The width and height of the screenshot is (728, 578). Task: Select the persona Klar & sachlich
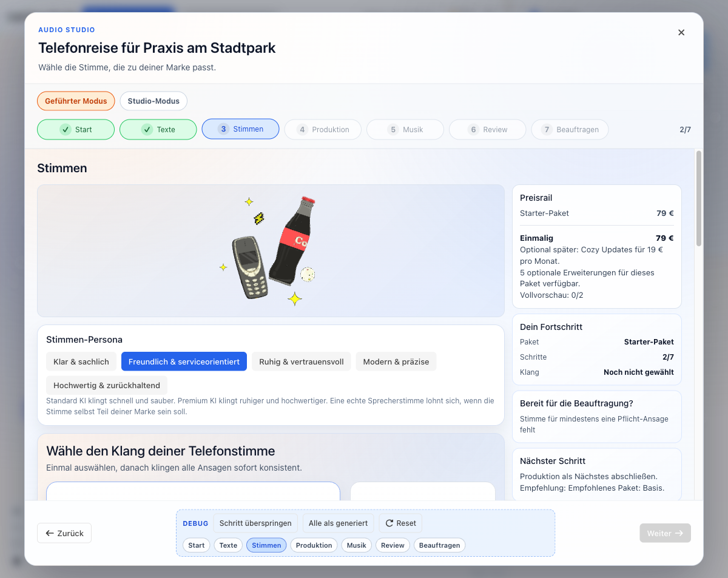(x=81, y=361)
